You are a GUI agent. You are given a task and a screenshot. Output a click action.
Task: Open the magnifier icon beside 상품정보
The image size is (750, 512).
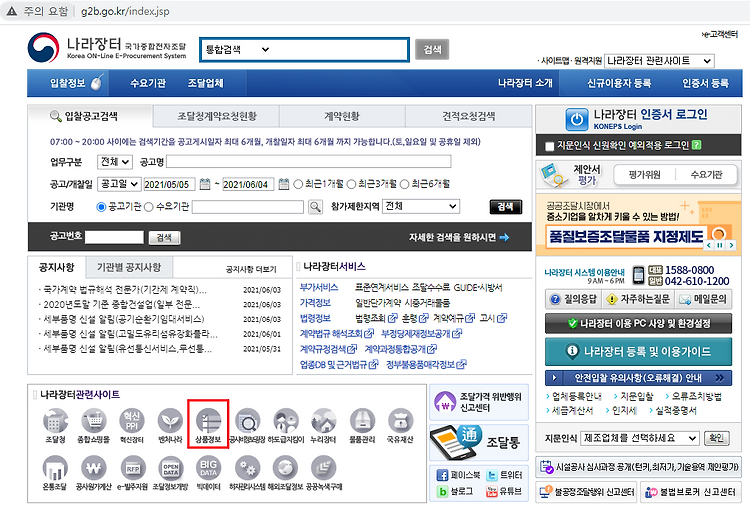click(x=247, y=421)
